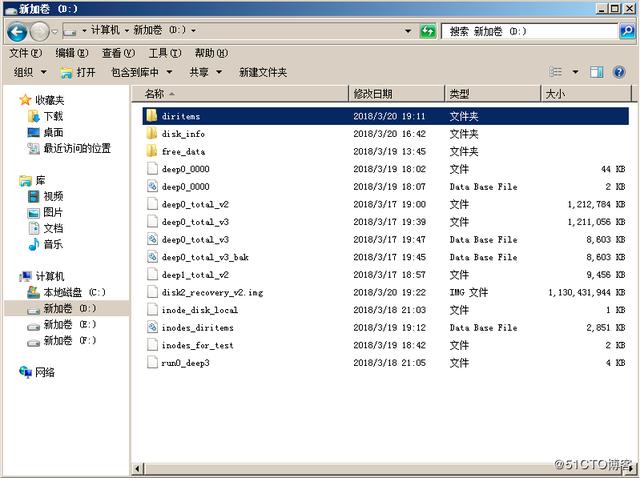Select the free_data folder icon
This screenshot has height=478, width=640.
(x=152, y=151)
